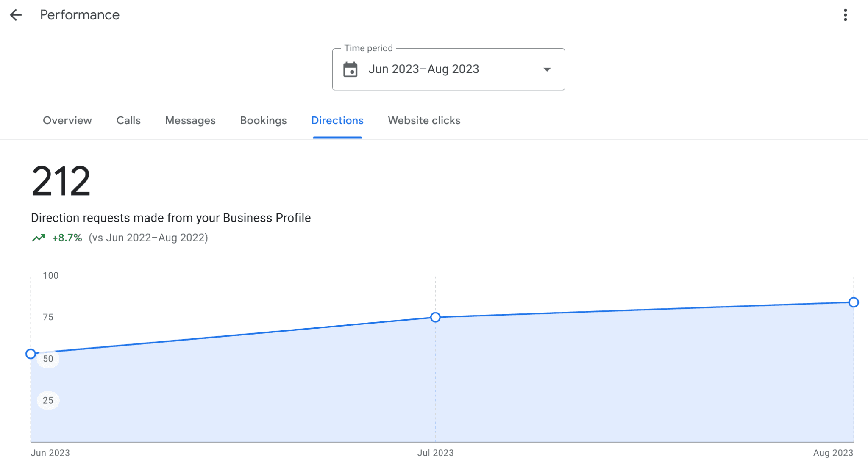Click the 50 y-axis label bubble

click(x=48, y=359)
